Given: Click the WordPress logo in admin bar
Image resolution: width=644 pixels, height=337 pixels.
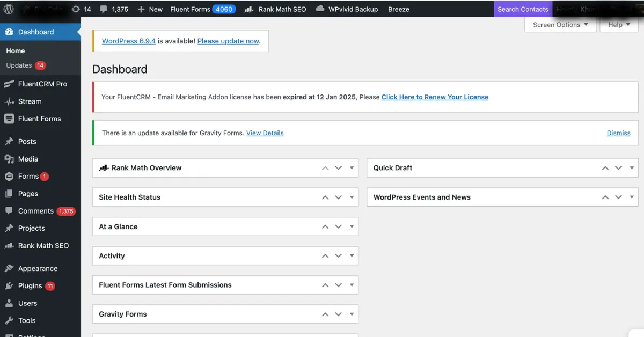Looking at the screenshot, I should (x=9, y=9).
